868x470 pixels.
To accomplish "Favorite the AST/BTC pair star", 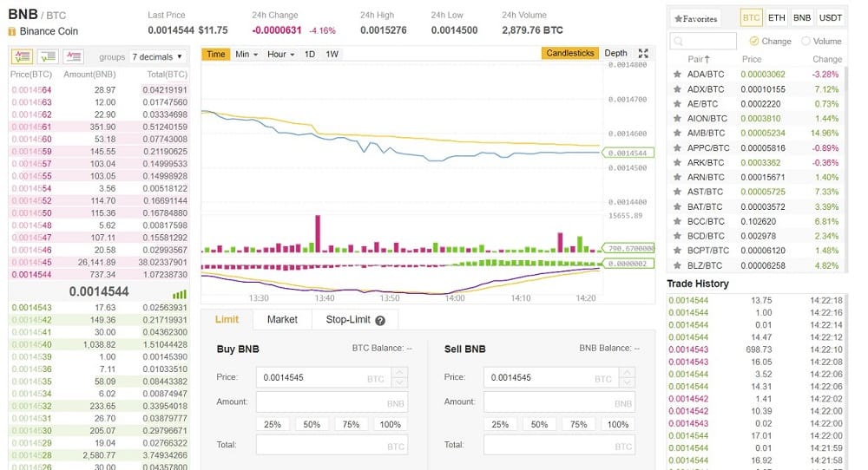I will point(676,192).
